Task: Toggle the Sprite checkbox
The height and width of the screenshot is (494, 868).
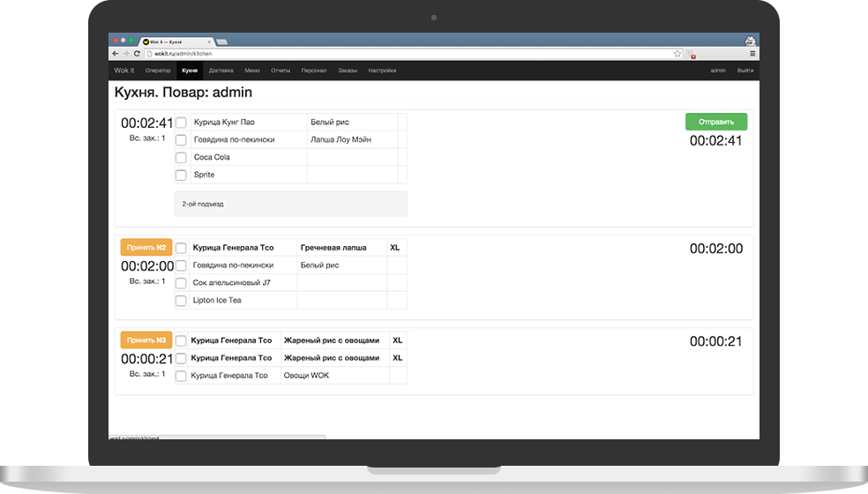Action: coord(181,176)
